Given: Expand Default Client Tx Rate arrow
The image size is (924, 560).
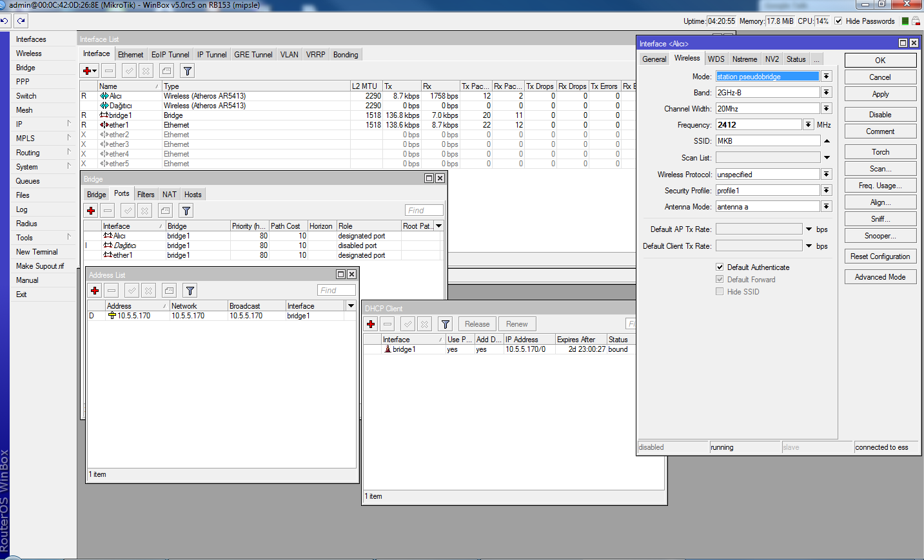Looking at the screenshot, I should coord(809,246).
